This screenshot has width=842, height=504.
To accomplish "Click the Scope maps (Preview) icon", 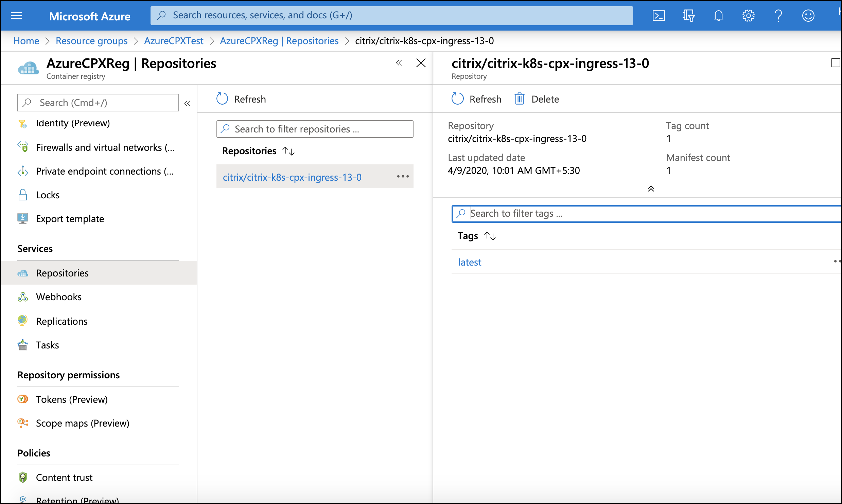I will (23, 423).
